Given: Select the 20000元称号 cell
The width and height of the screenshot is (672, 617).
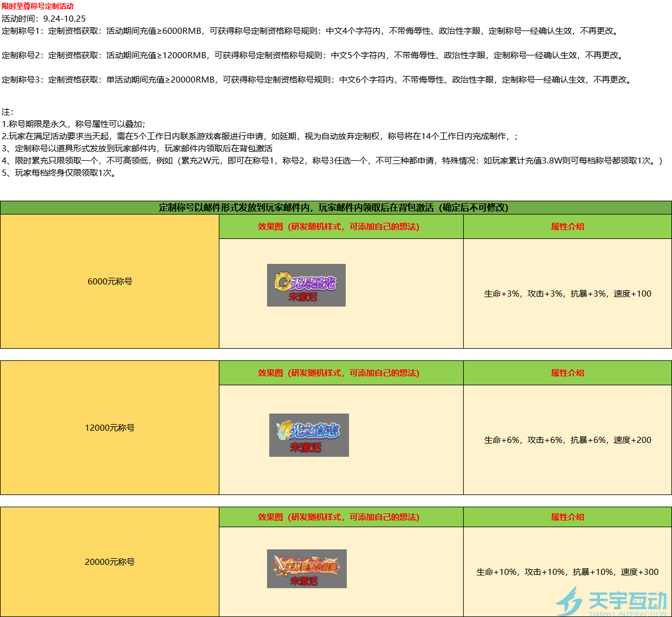Looking at the screenshot, I should [110, 562].
